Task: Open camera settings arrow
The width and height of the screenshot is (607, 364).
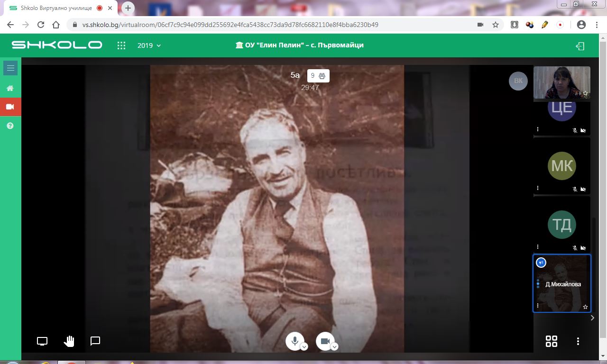Action: tap(335, 347)
